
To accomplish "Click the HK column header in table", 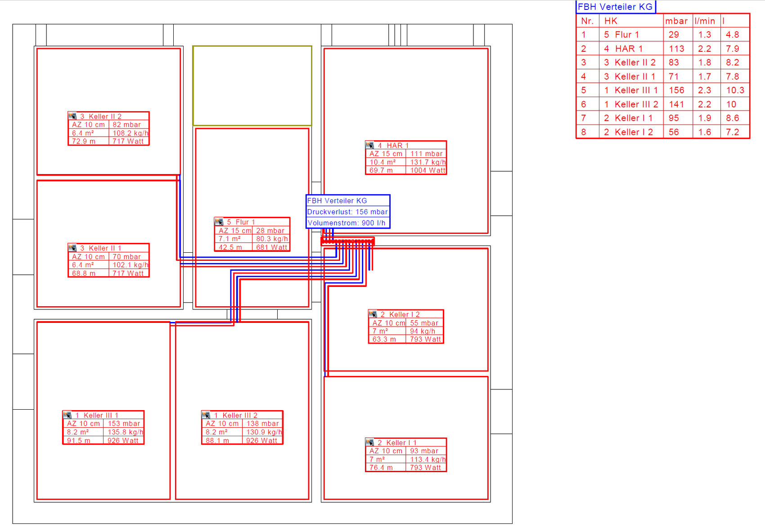I will [611, 21].
